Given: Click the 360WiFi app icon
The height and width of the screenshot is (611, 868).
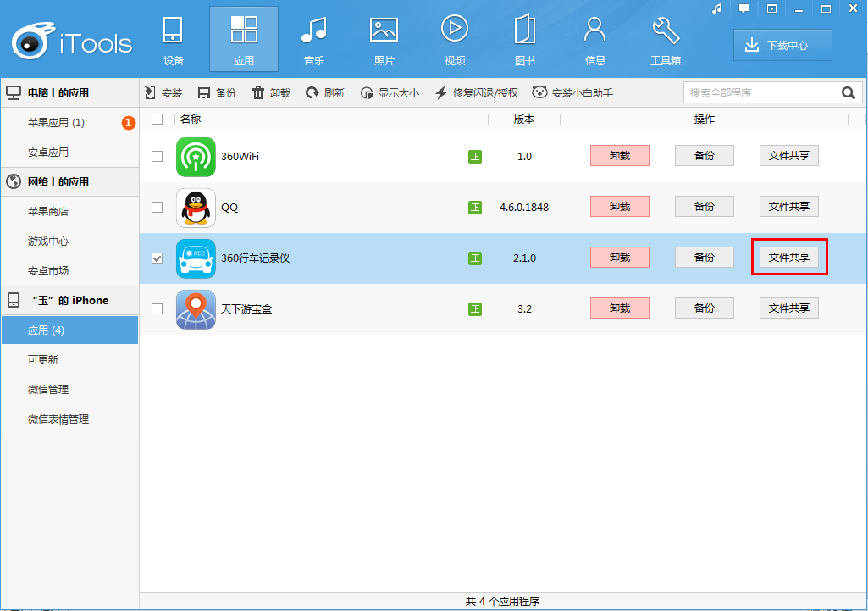Looking at the screenshot, I should pyautogui.click(x=196, y=157).
